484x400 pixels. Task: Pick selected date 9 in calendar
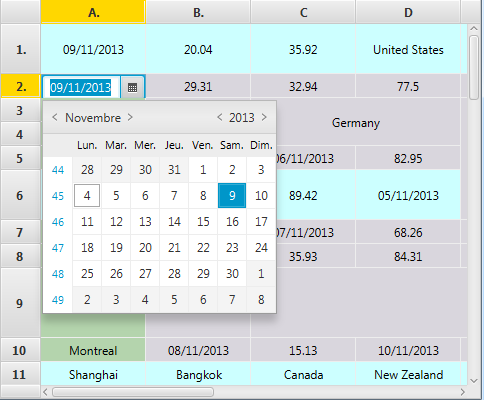[232, 196]
